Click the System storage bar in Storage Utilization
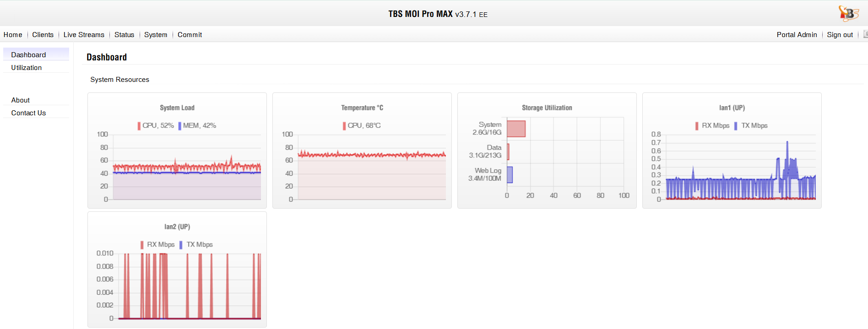 point(516,129)
